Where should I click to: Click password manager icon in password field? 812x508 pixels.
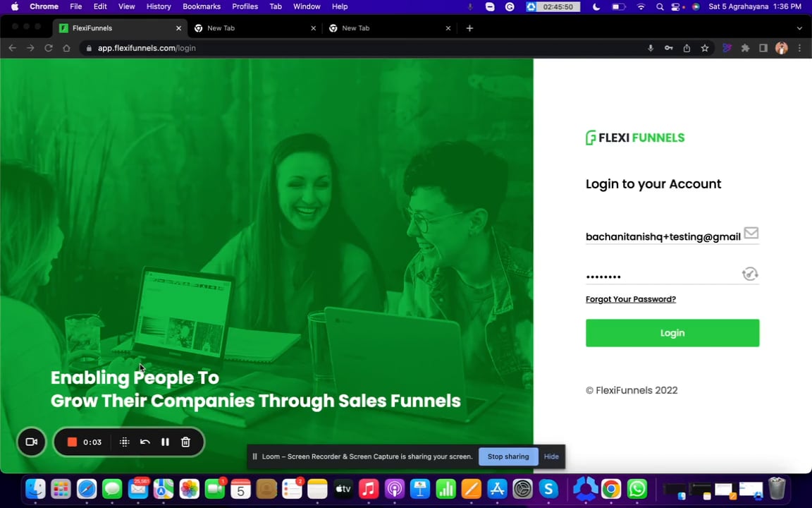coord(750,274)
